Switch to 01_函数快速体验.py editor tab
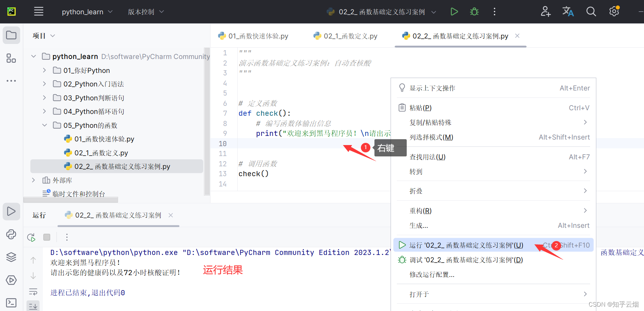 tap(253, 36)
